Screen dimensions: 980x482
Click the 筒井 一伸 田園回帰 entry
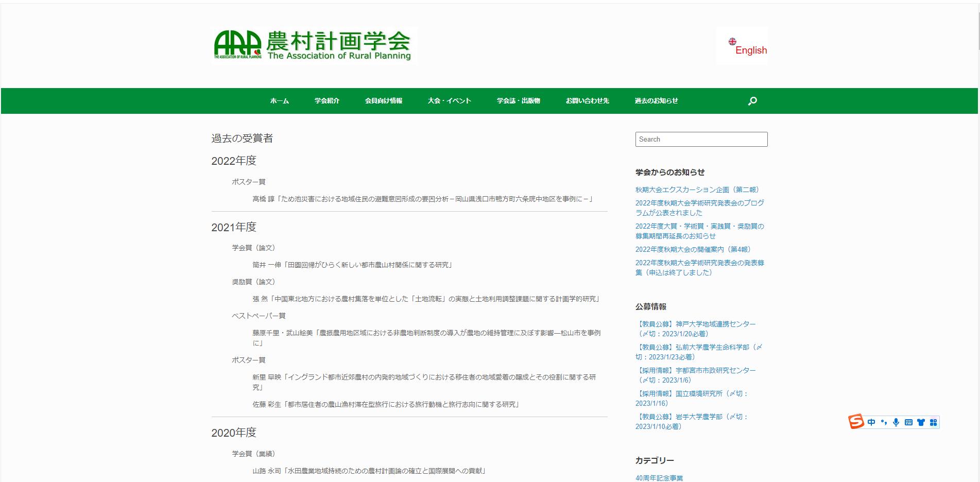(x=353, y=265)
